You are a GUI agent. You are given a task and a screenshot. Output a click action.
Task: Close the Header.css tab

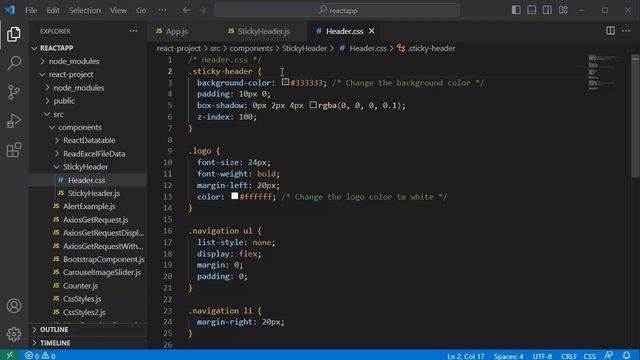(371, 31)
